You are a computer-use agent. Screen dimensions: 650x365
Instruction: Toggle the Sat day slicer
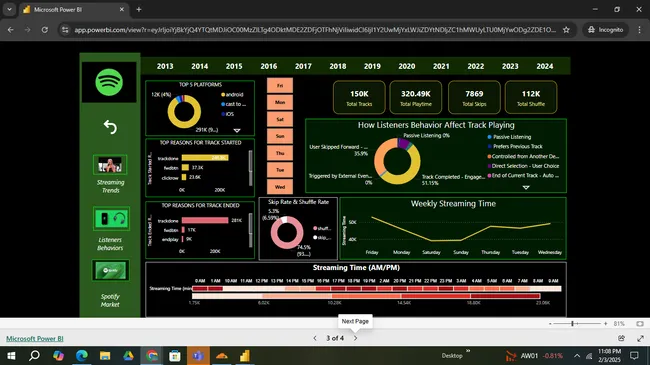(280, 119)
